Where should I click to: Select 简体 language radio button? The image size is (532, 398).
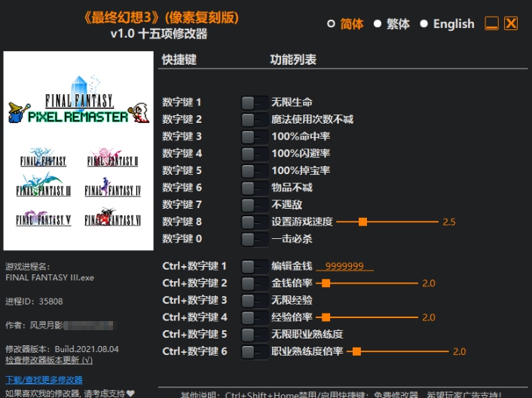click(x=331, y=24)
